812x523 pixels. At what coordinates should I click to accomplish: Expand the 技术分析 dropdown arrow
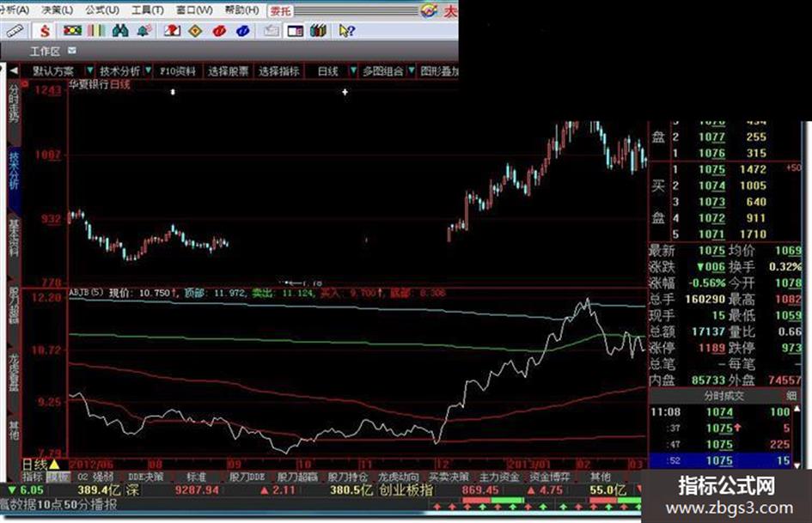tap(148, 70)
